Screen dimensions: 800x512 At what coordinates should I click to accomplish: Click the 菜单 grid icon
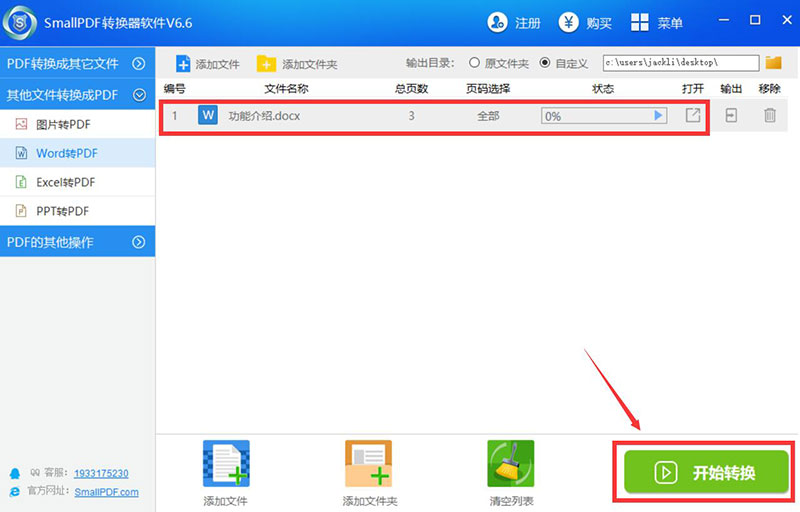(x=639, y=22)
